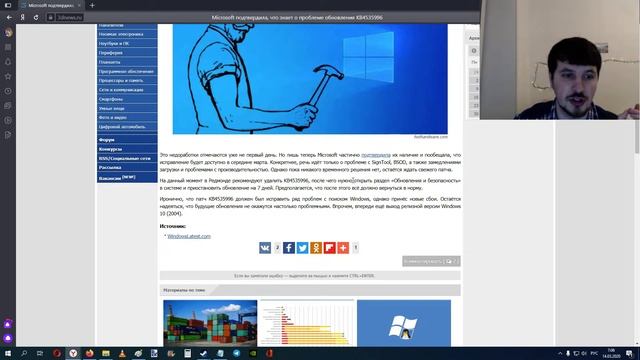Viewport: 640px width, 360px height.
Task: Share the article on Facebook
Action: 289,248
